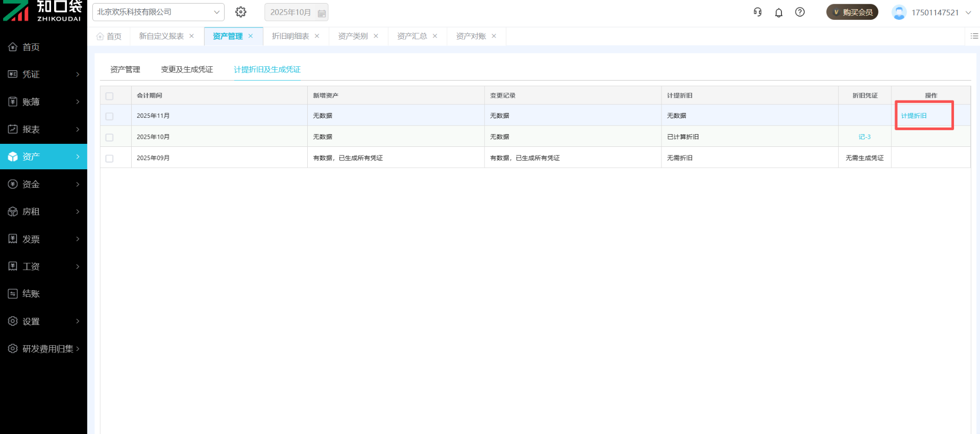The width and height of the screenshot is (980, 434).
Task: Toggle the select-all header checkbox
Action: [109, 96]
